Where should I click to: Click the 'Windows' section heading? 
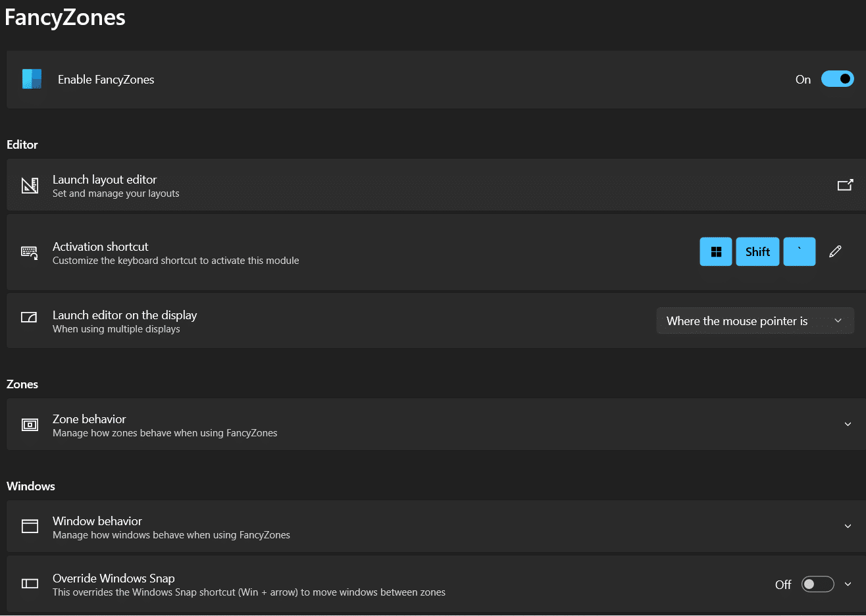[x=31, y=486]
